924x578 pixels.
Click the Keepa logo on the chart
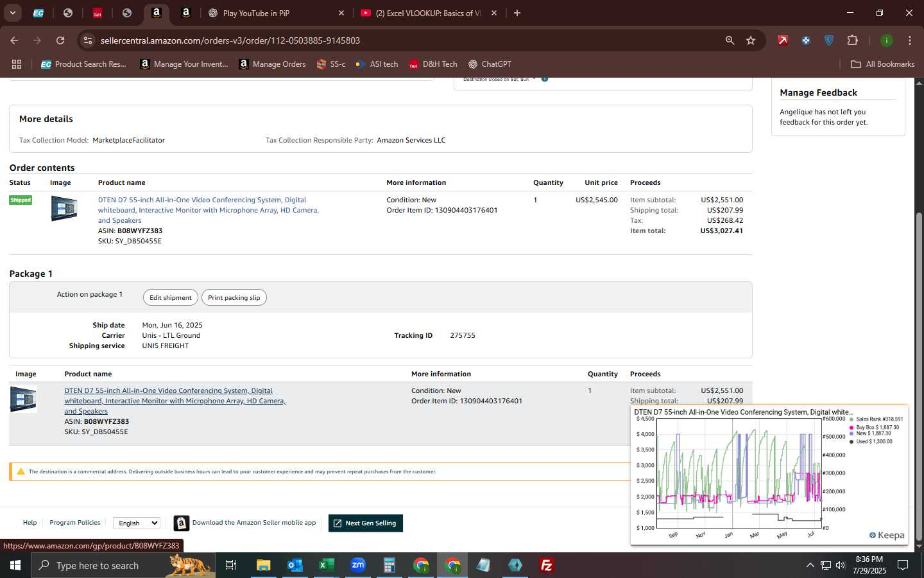tap(887, 536)
